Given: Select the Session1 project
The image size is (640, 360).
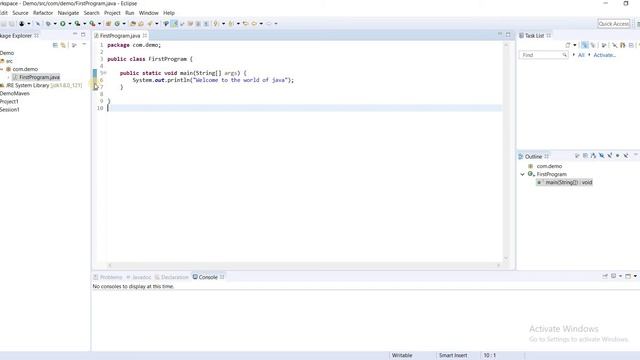Looking at the screenshot, I should tap(10, 110).
